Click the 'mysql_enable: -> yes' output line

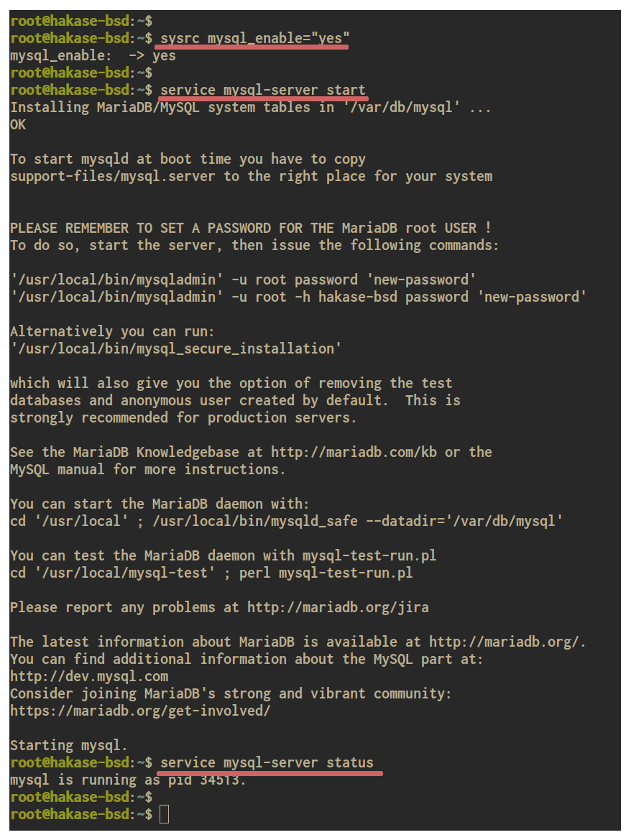tap(93, 56)
